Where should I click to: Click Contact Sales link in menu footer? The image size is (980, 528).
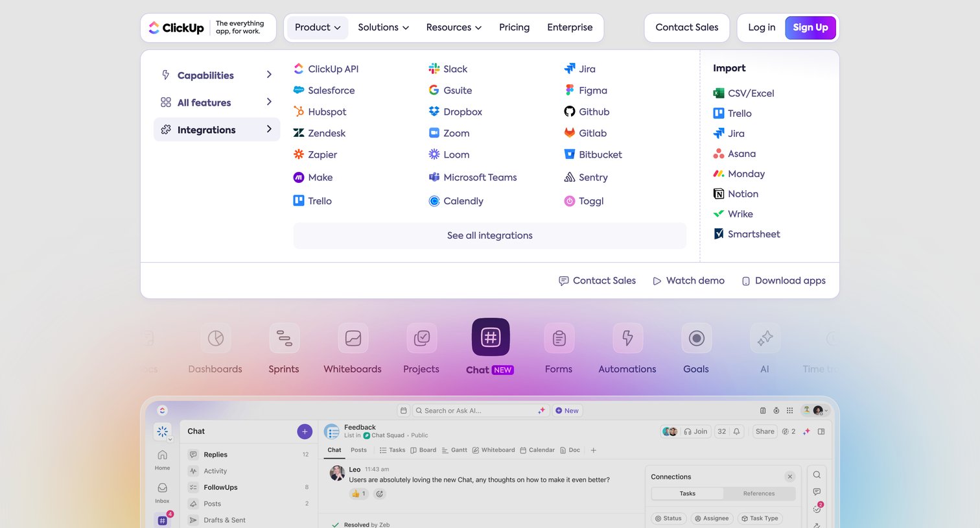[x=597, y=281]
